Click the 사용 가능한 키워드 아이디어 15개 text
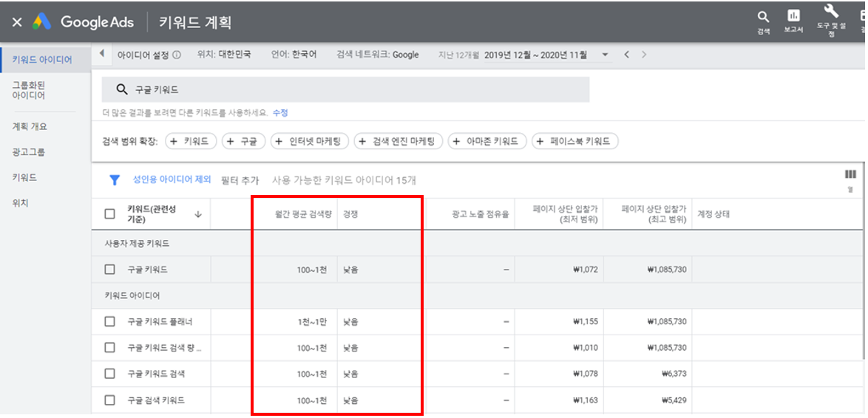 [x=344, y=179]
